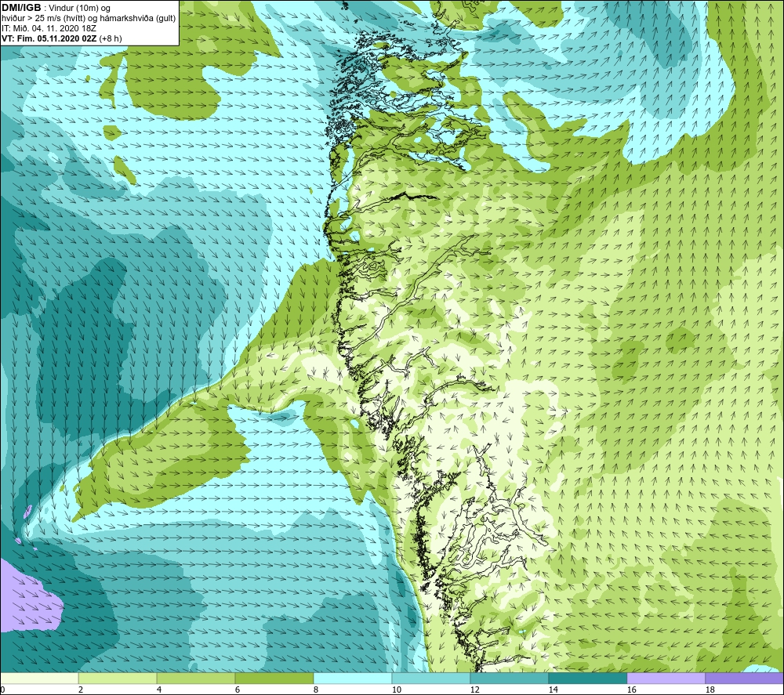Screen dimensions: 784x695
Task: Click the scale label '10'
Action: [x=396, y=690]
